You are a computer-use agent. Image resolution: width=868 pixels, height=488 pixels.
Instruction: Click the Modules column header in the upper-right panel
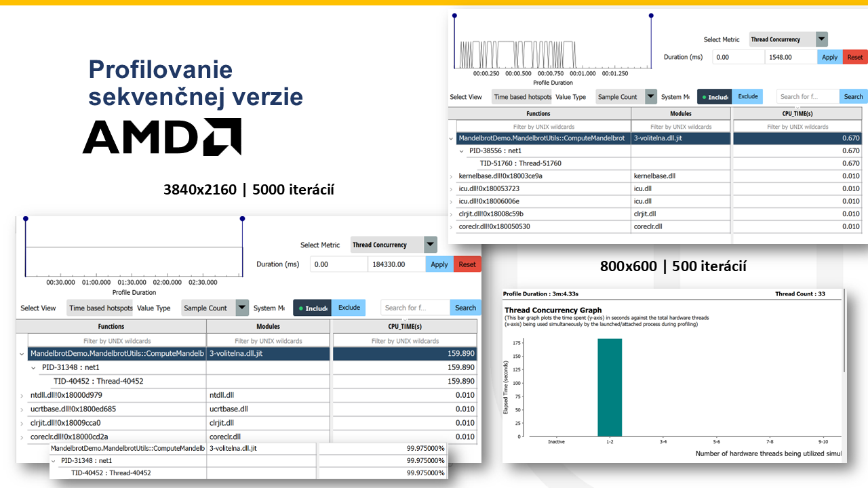tap(681, 114)
